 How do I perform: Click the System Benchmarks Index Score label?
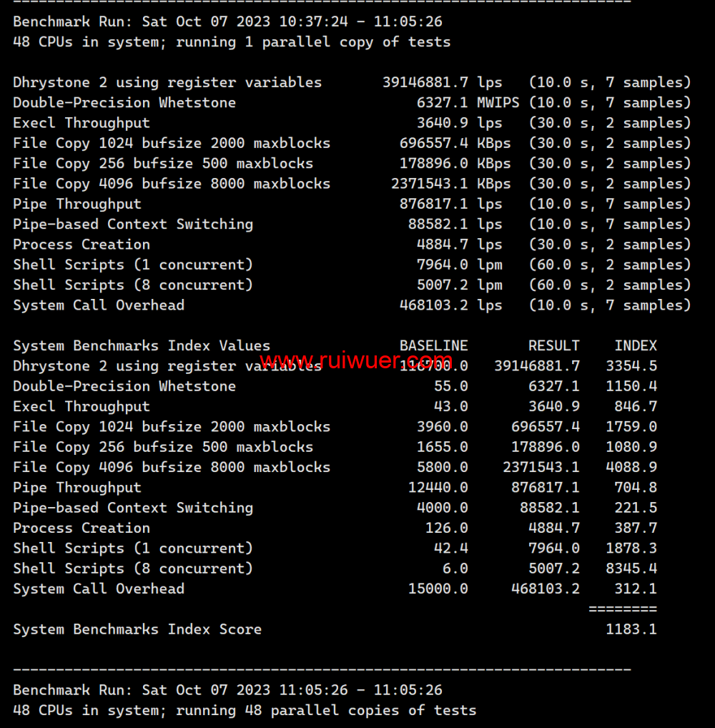[x=137, y=629]
